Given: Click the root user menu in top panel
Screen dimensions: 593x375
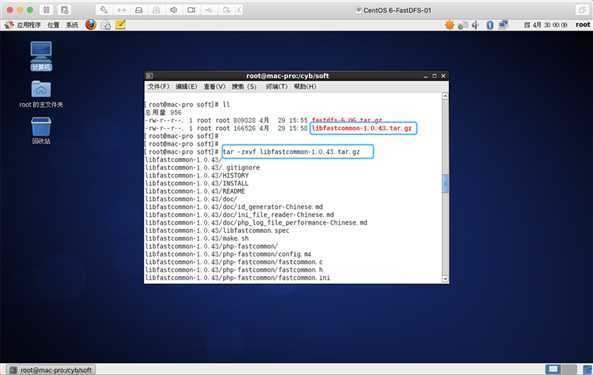Looking at the screenshot, I should [x=582, y=25].
